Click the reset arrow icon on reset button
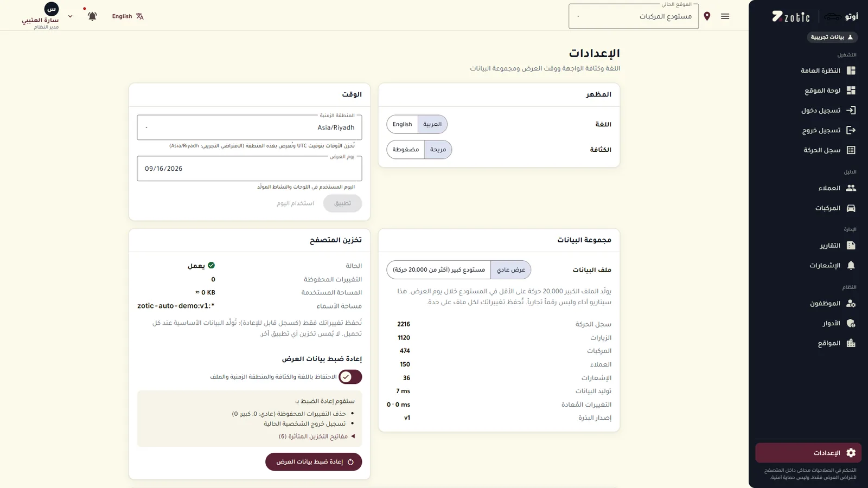 tap(350, 462)
